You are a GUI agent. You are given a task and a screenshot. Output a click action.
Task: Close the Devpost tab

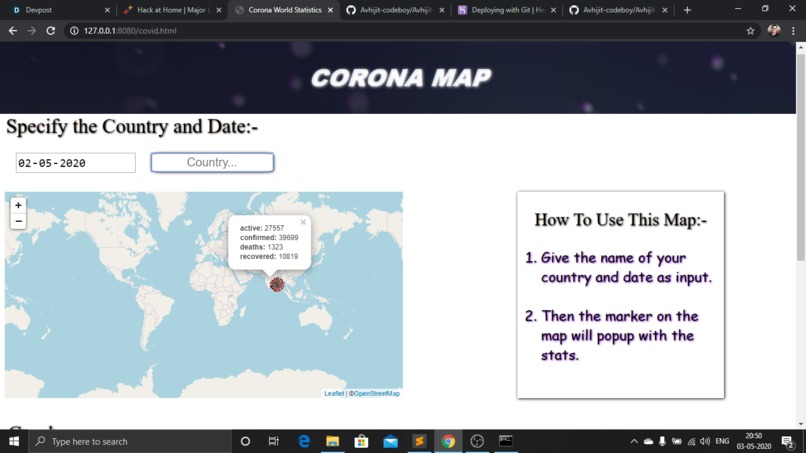point(107,10)
